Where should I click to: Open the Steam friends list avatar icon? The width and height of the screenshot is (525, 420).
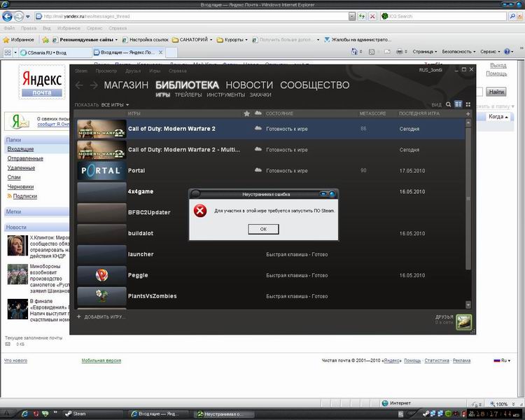pos(463,321)
